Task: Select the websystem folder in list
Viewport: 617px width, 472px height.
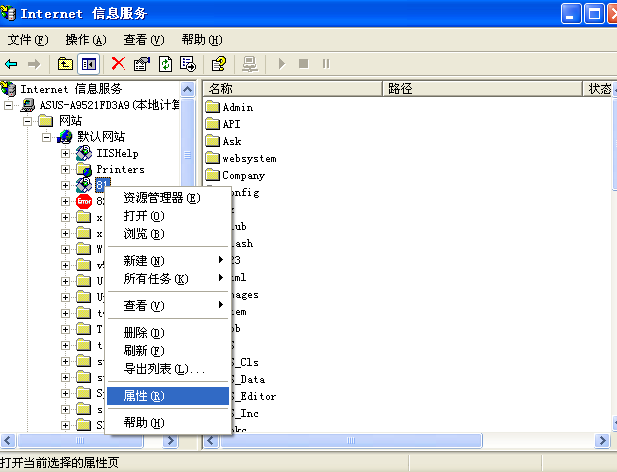Action: coord(248,158)
